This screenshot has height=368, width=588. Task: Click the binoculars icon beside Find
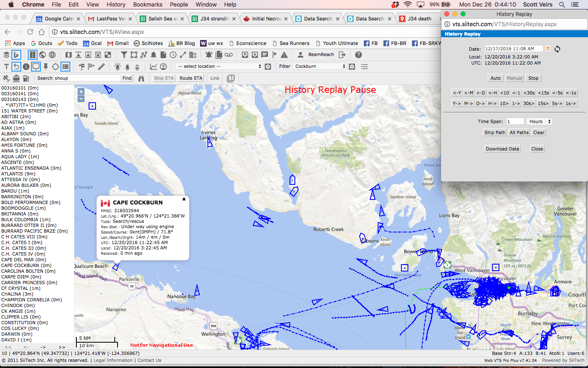[141, 78]
